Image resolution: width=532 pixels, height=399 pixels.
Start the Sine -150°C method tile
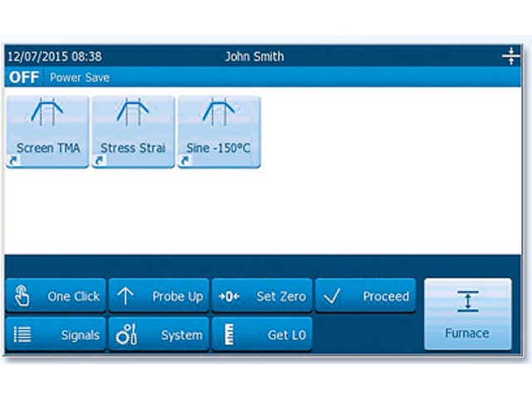(219, 131)
